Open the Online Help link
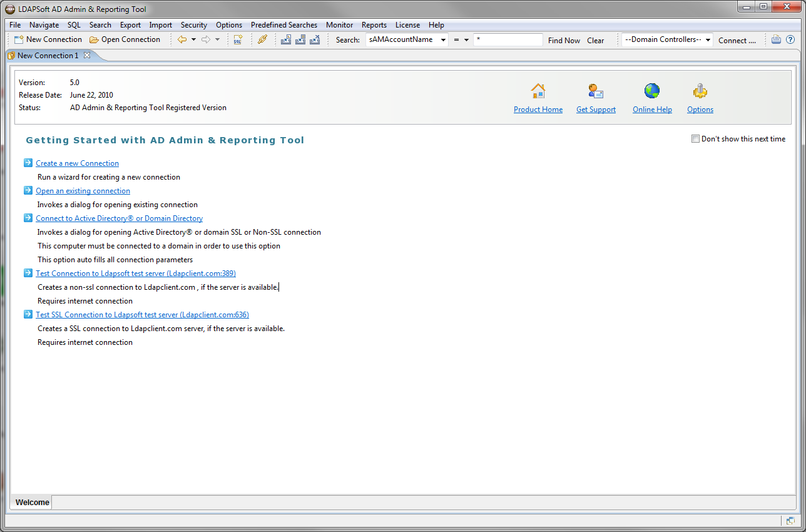The height and width of the screenshot is (532, 806). pos(652,110)
